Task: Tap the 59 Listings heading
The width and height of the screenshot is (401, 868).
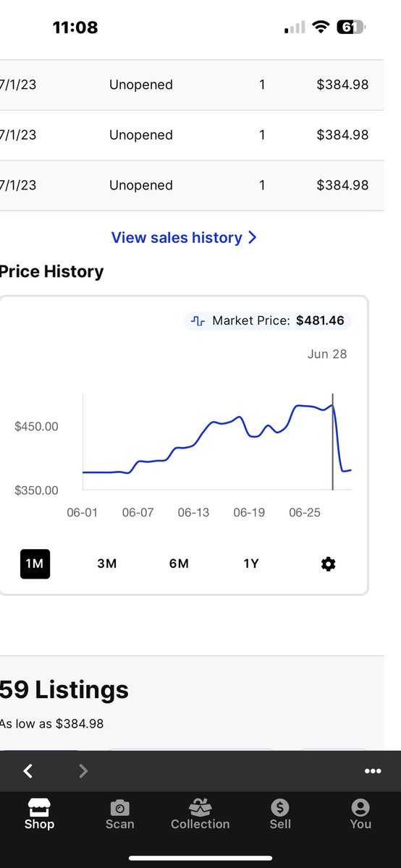Action: 64,689
